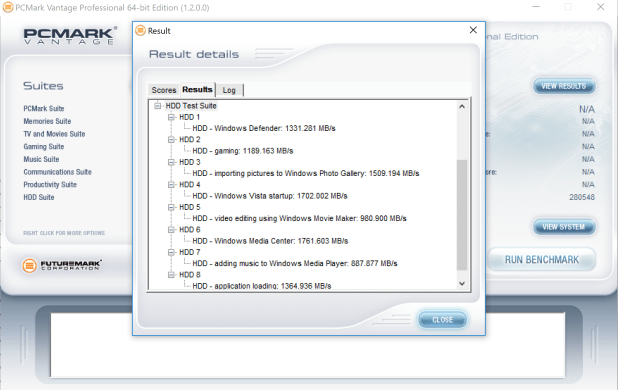Click the results list scrollbar thumb

462,215
